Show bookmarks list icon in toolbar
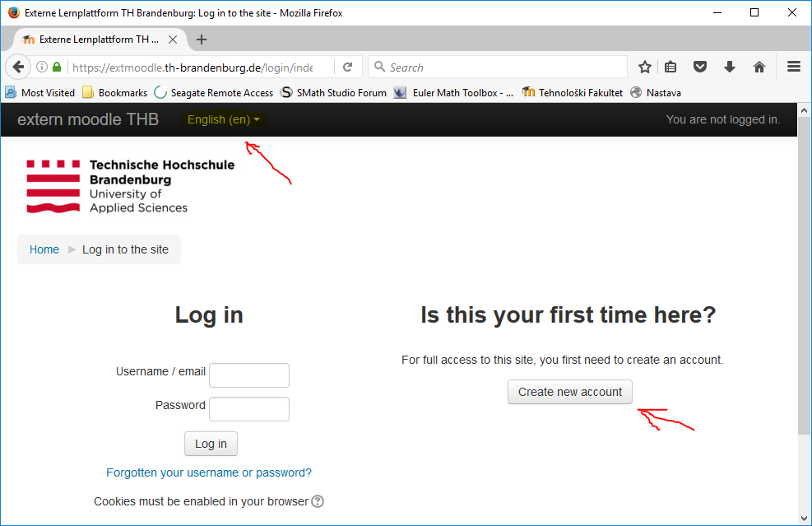 [x=671, y=67]
